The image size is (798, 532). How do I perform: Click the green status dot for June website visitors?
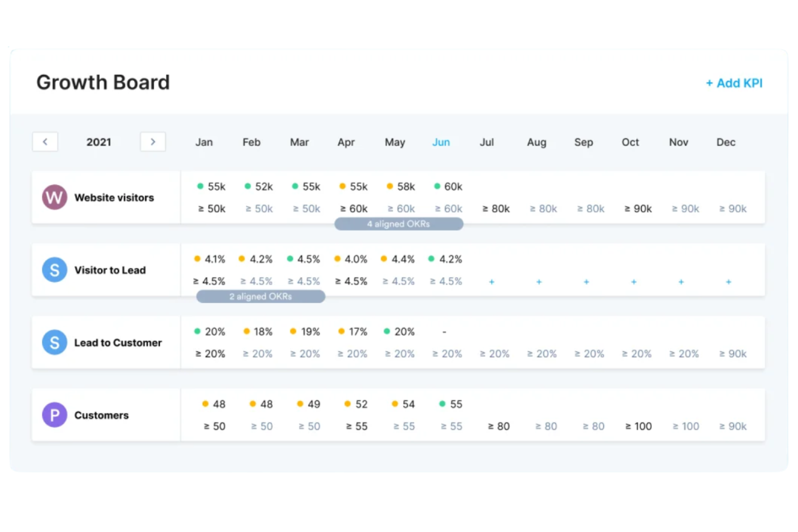tap(437, 186)
